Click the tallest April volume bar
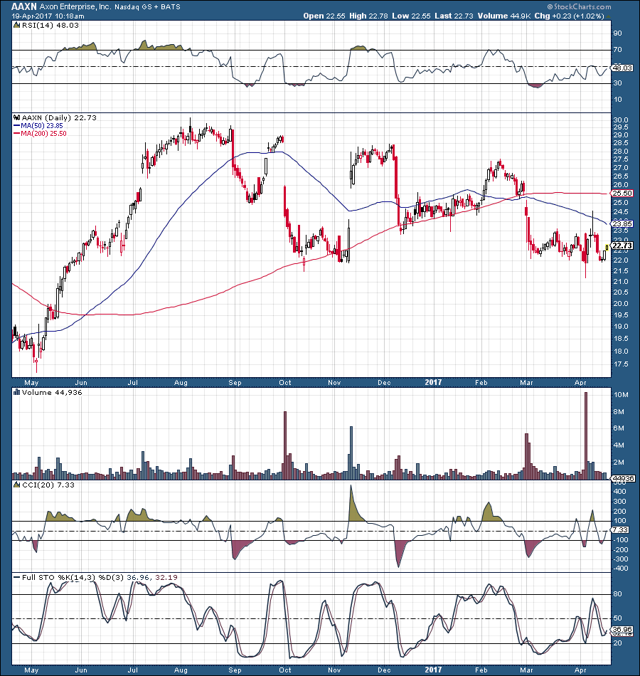640x676 pixels. pyautogui.click(x=586, y=435)
